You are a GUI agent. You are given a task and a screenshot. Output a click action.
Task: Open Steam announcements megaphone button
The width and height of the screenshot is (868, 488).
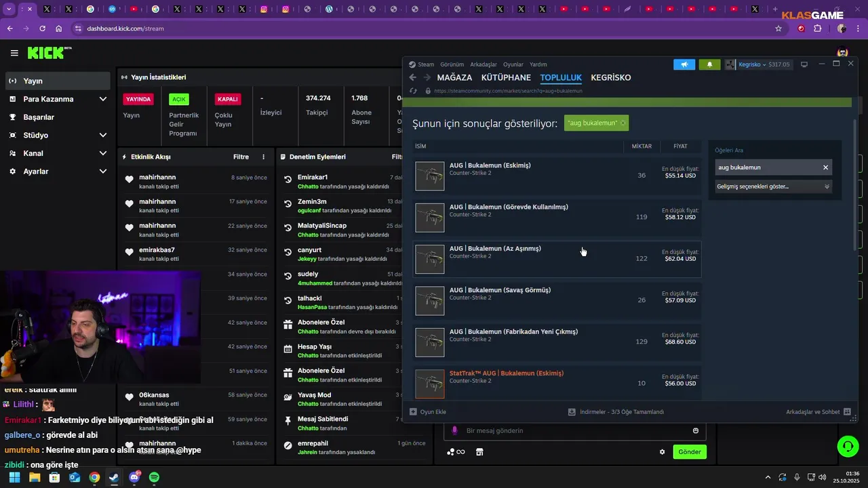[x=684, y=64]
